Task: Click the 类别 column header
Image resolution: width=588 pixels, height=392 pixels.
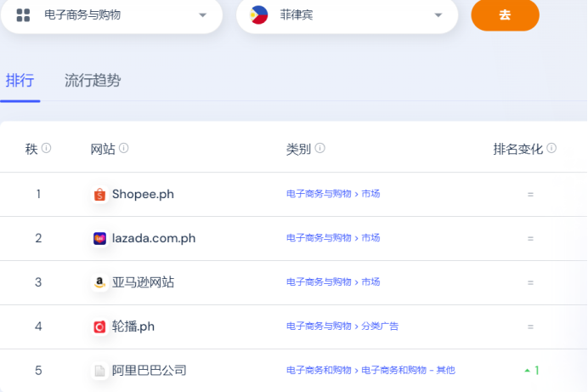Action: point(298,149)
